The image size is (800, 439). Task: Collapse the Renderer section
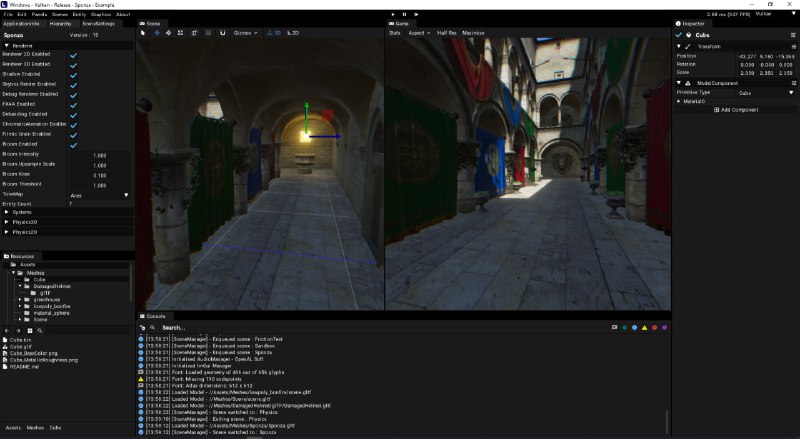click(7, 45)
